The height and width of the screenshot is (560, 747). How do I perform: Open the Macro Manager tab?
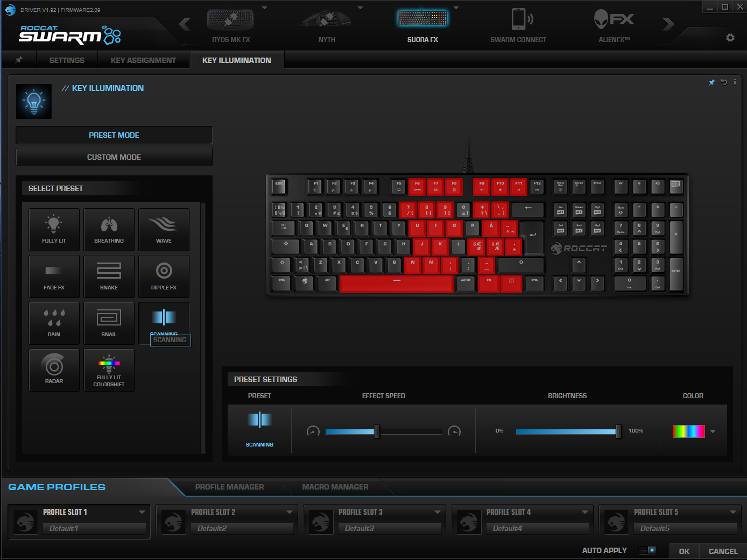click(335, 487)
